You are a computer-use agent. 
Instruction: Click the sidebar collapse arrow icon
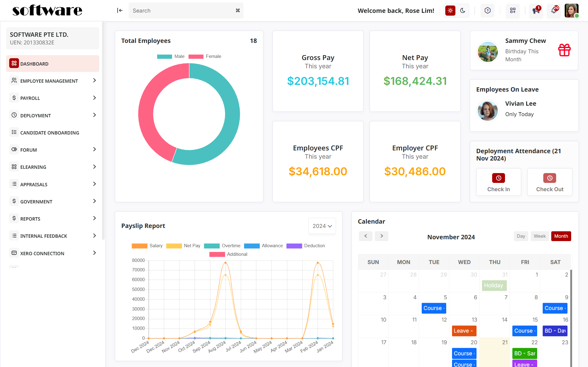120,10
